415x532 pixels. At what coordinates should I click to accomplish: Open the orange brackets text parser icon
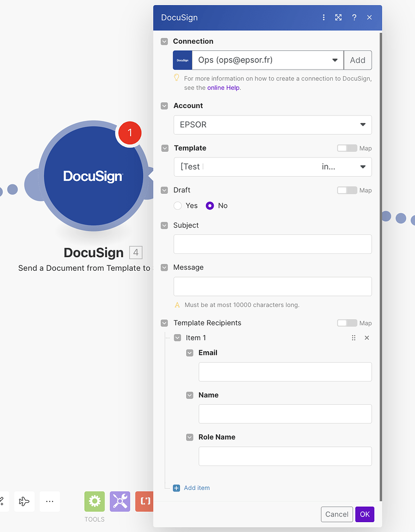click(x=145, y=501)
